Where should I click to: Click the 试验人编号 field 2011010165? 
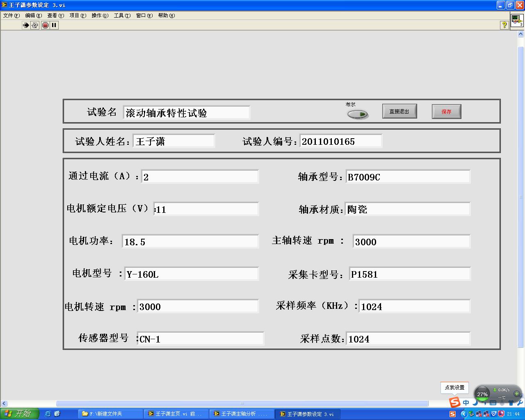[x=341, y=141]
